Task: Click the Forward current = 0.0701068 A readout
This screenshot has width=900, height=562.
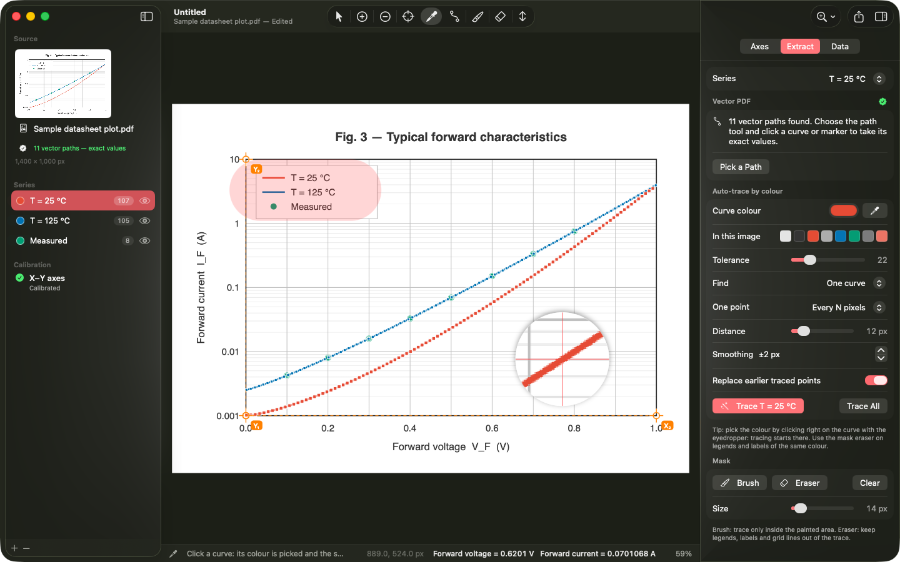Action: coord(598,554)
